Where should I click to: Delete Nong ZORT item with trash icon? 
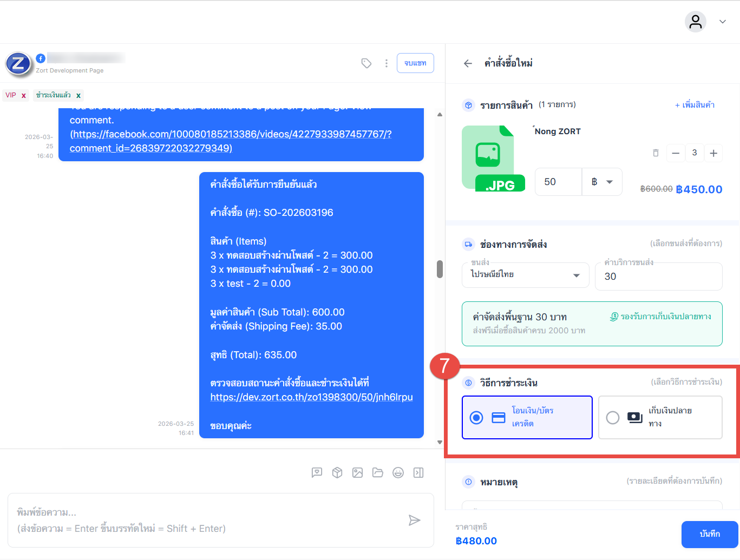(656, 153)
